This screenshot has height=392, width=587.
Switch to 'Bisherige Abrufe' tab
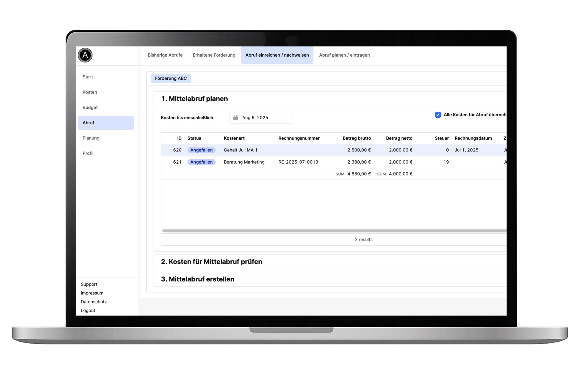click(x=165, y=55)
